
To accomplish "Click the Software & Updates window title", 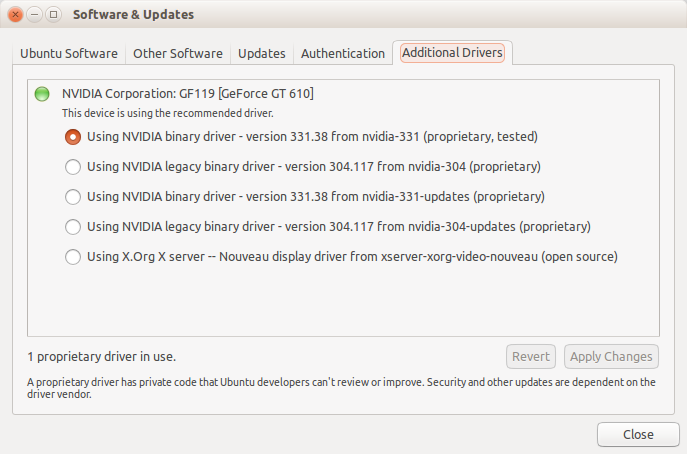I will (133, 15).
